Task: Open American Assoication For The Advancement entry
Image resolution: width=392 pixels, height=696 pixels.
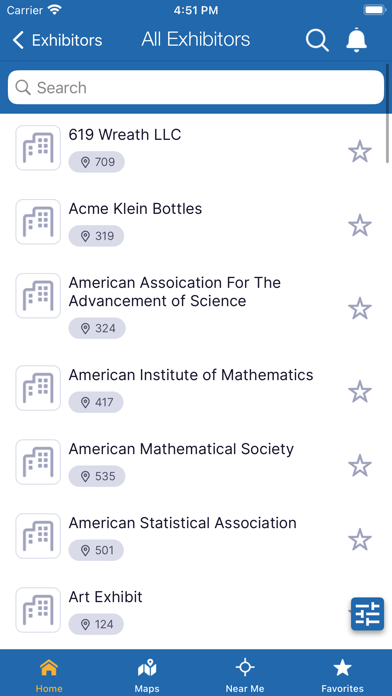Action: click(196, 305)
